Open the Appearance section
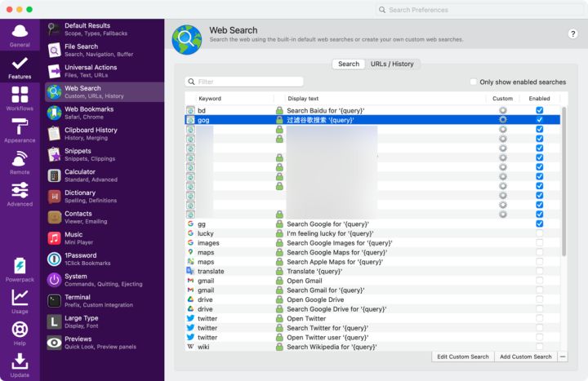The image size is (588, 381). (x=20, y=131)
